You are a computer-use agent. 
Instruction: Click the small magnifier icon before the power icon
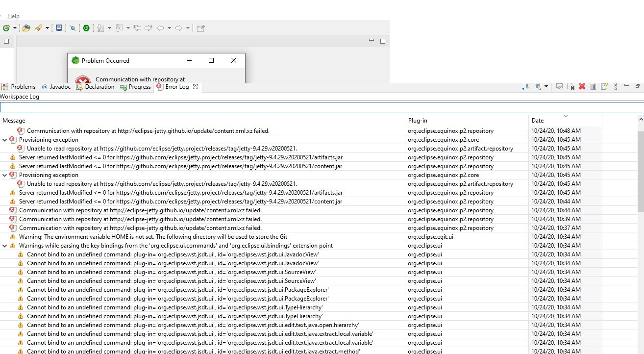click(x=73, y=28)
